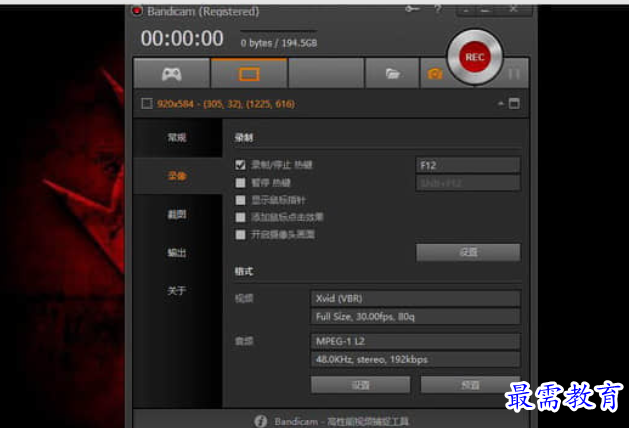Viewport: 629px width, 428px height.
Task: Select the Screen rectangle recording mode icon
Action: pos(249,74)
